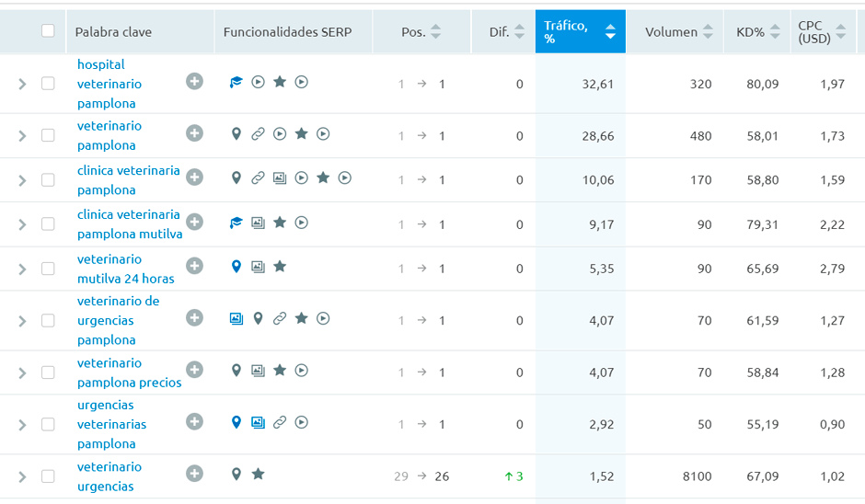Expand row for 'veterinario pamplona precios'
The image size is (865, 504).
tap(23, 372)
